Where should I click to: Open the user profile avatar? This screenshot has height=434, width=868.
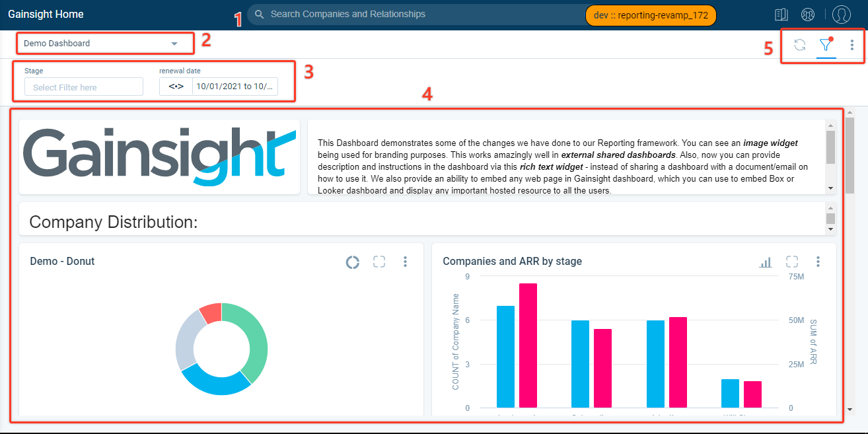point(842,15)
